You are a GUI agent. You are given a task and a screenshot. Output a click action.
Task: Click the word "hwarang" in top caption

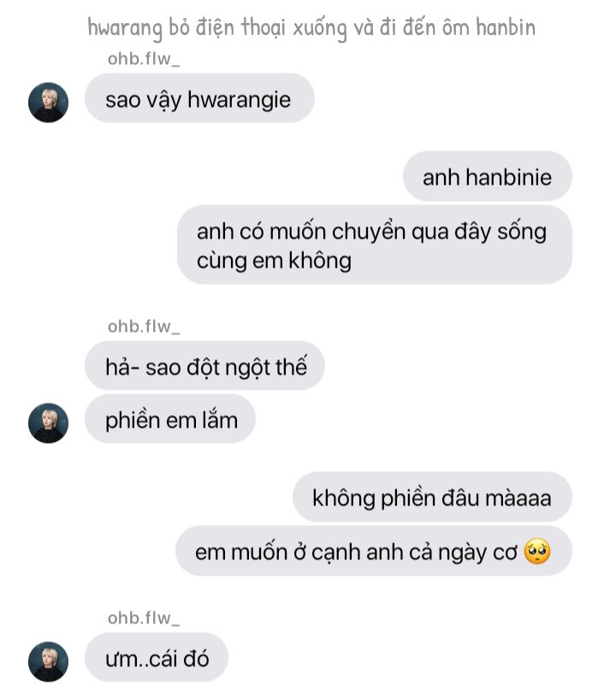(x=125, y=28)
